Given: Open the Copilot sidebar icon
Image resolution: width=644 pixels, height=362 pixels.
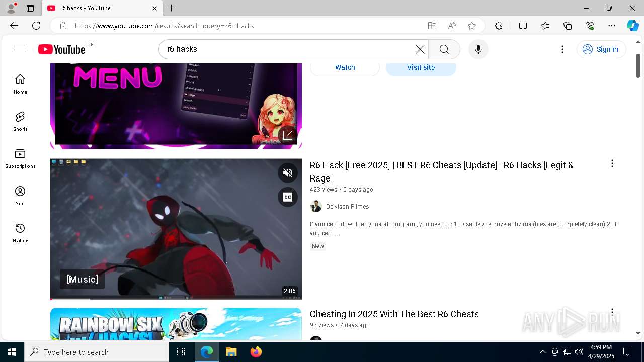Looking at the screenshot, I should pos(632,26).
